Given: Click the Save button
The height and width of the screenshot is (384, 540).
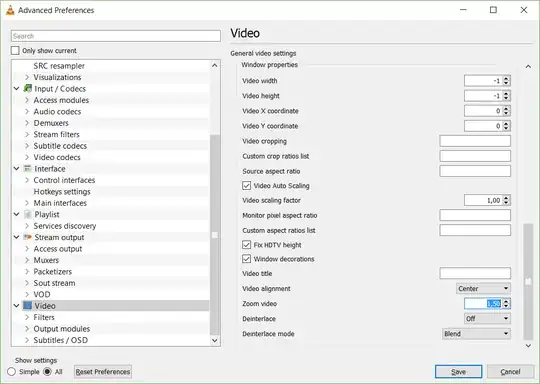Looking at the screenshot, I should coord(458,372).
